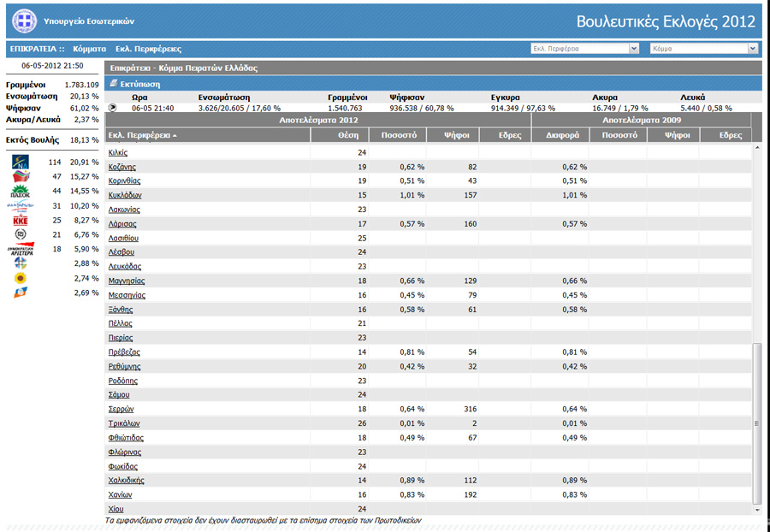Open the Χαλκιδικής region link
This screenshot has height=532, width=770.
tap(127, 480)
